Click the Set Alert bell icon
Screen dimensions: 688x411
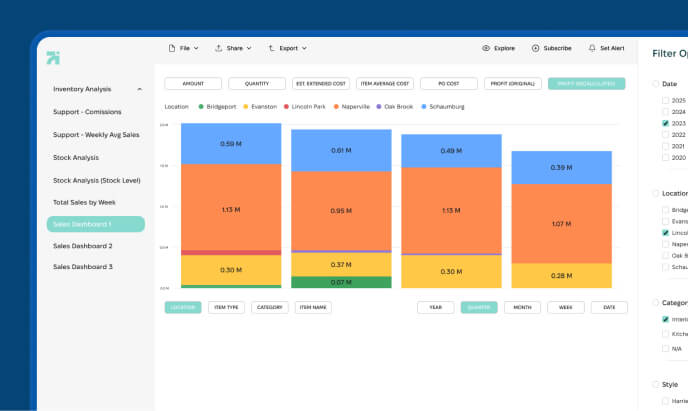(x=591, y=48)
